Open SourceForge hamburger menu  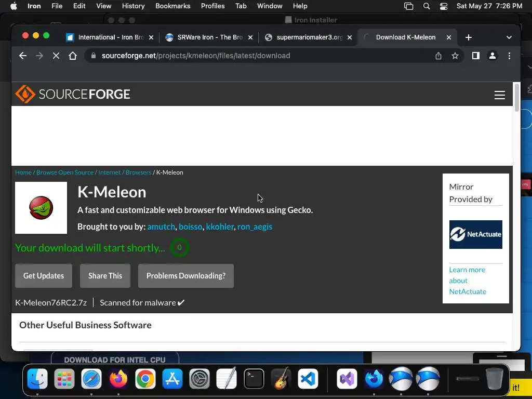(499, 95)
